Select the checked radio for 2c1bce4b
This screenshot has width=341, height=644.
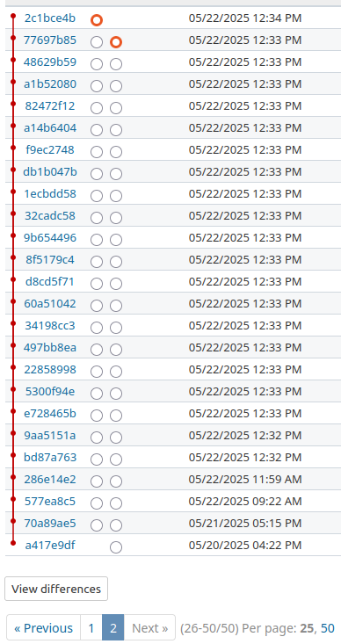click(x=97, y=20)
